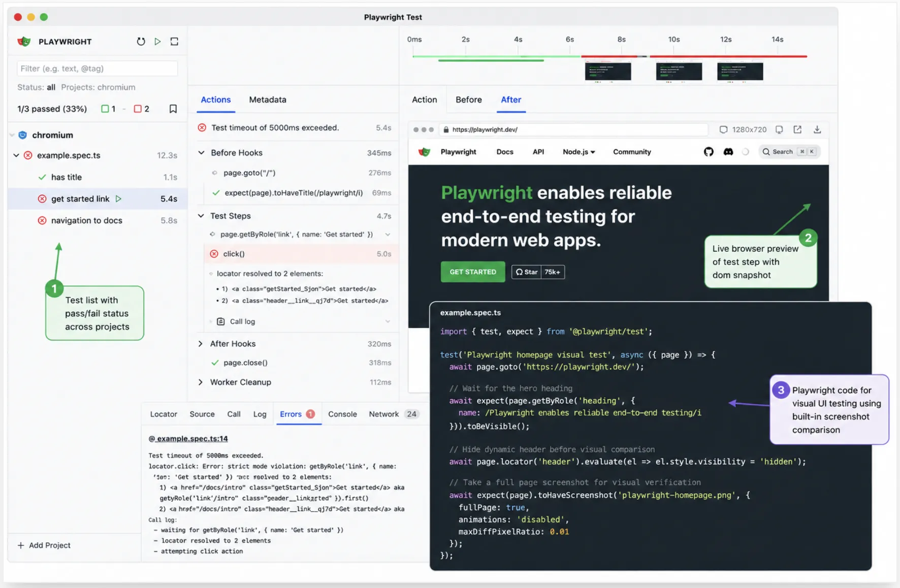Click the plus icon beside Add Project
This screenshot has width=900, height=588.
(21, 545)
